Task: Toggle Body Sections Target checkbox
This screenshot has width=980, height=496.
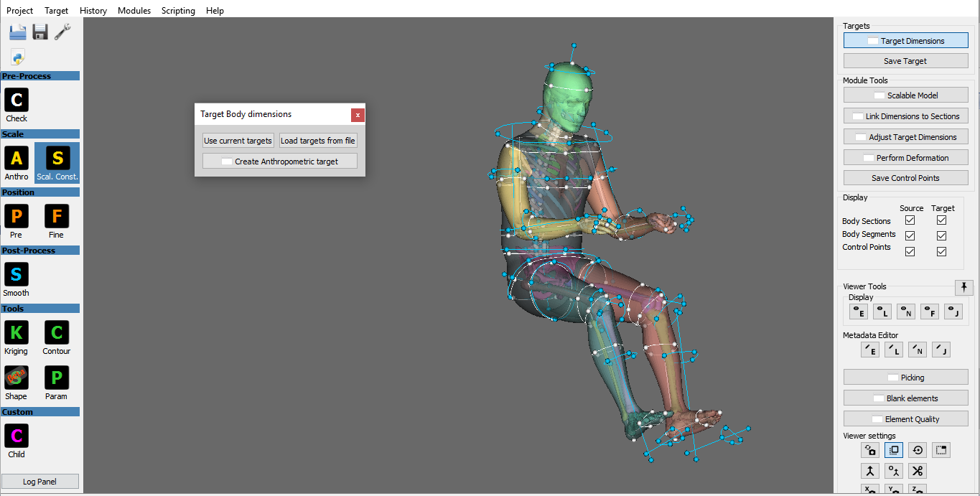Action: click(941, 220)
